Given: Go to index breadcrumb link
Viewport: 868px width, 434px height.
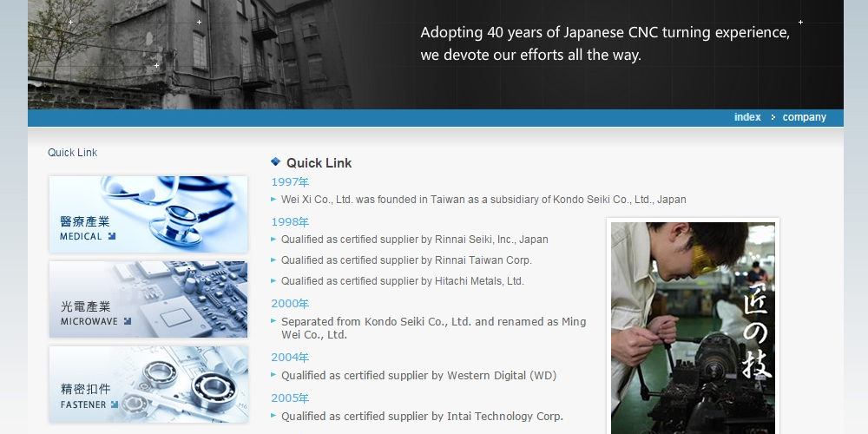Looking at the screenshot, I should (x=747, y=117).
